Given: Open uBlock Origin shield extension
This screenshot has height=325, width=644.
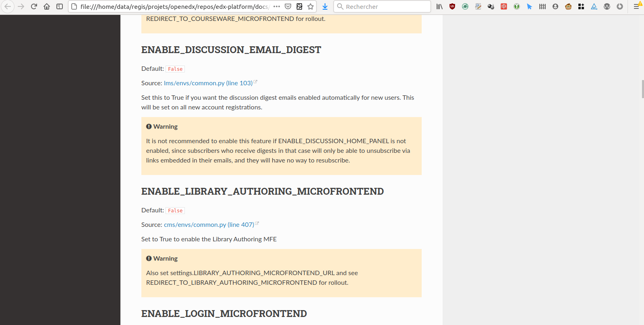Looking at the screenshot, I should coord(452,6).
